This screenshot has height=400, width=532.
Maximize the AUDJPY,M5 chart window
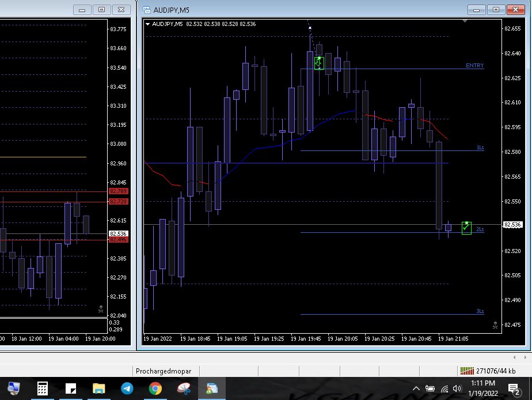[496, 10]
